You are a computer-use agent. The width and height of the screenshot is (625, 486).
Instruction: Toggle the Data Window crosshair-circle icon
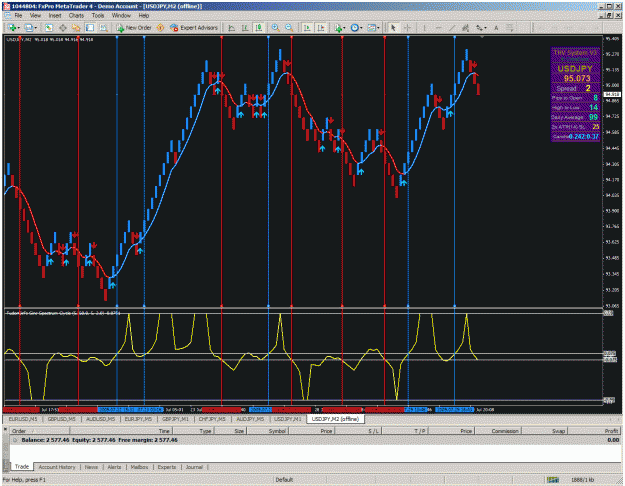coord(63,28)
